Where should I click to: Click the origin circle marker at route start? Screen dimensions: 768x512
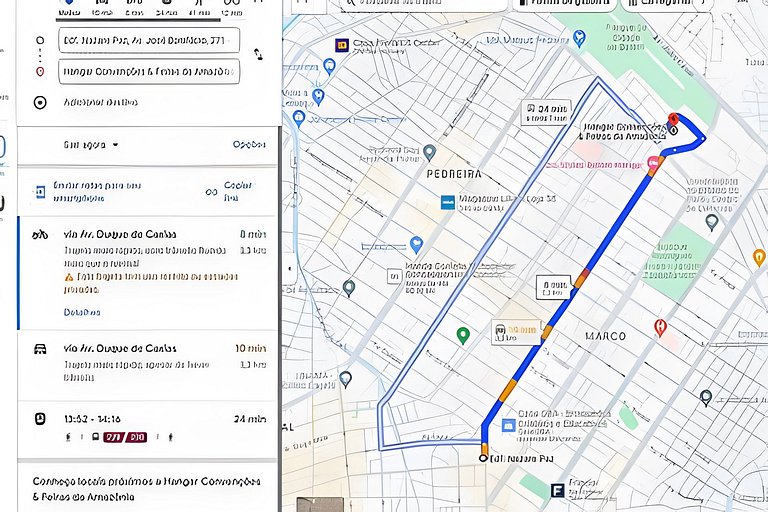pyautogui.click(x=483, y=458)
